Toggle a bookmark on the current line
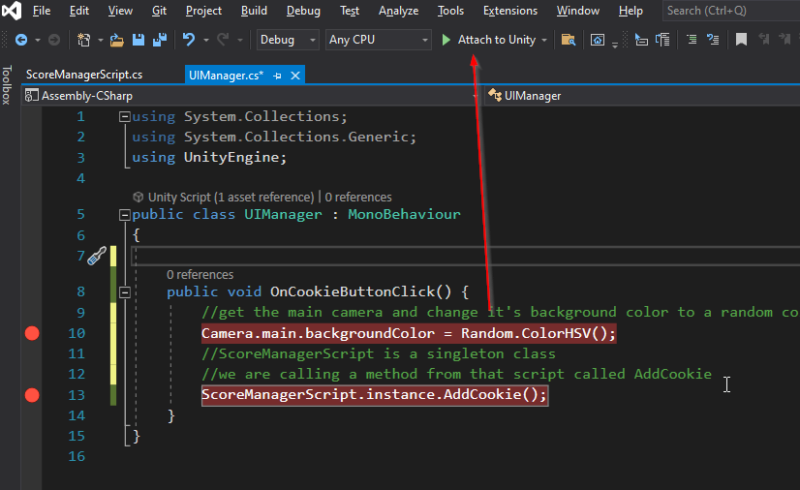800x490 pixels. click(741, 40)
